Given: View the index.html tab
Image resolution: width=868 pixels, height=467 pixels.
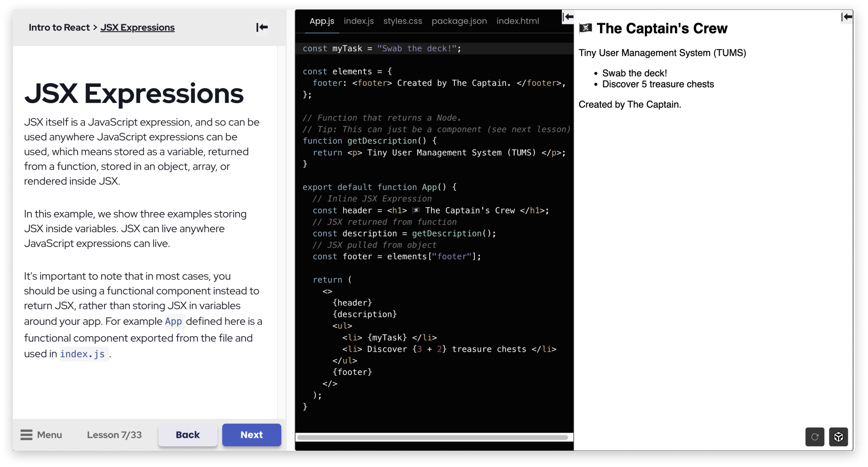Looking at the screenshot, I should tap(518, 21).
